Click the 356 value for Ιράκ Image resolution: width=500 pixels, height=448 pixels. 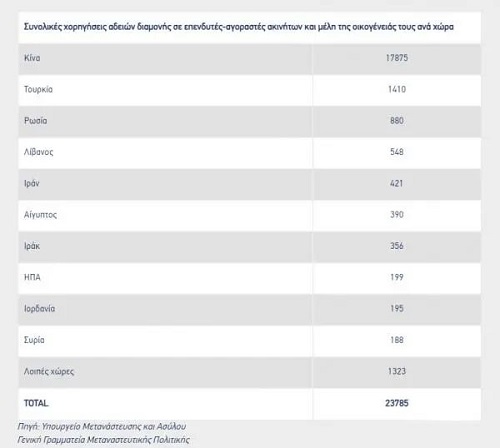coord(397,246)
